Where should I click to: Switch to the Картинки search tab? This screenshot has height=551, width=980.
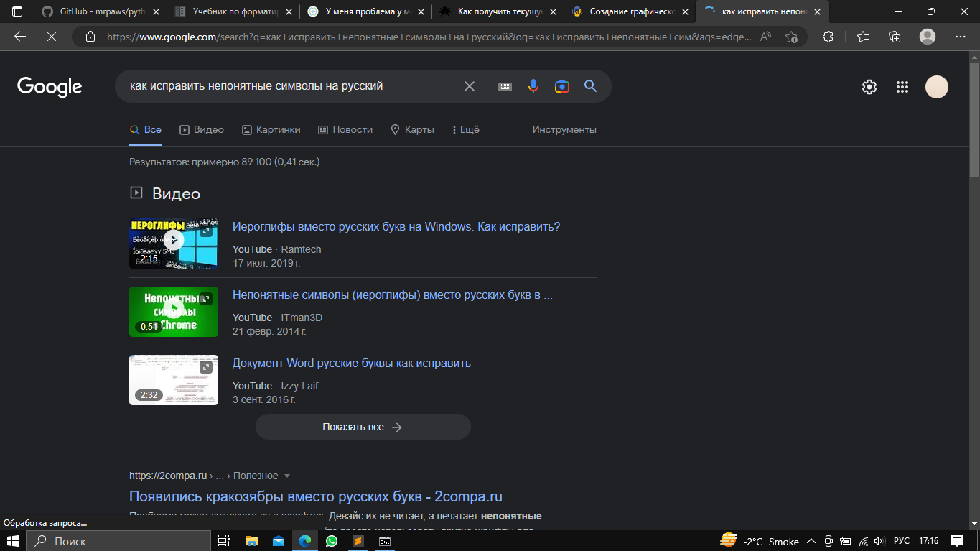271,130
